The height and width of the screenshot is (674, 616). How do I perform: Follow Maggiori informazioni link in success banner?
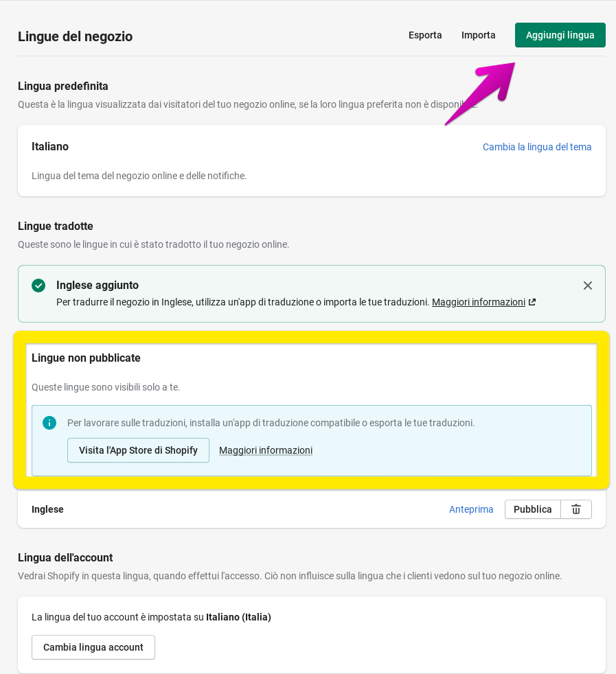point(478,302)
